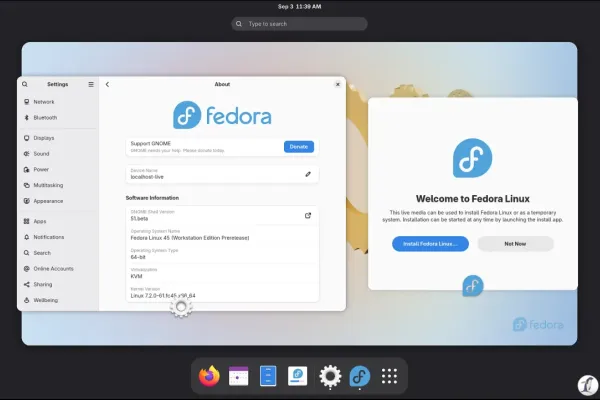This screenshot has height=400, width=600.
Task: Click the Sound icon in sidebar
Action: pyautogui.click(x=26, y=153)
